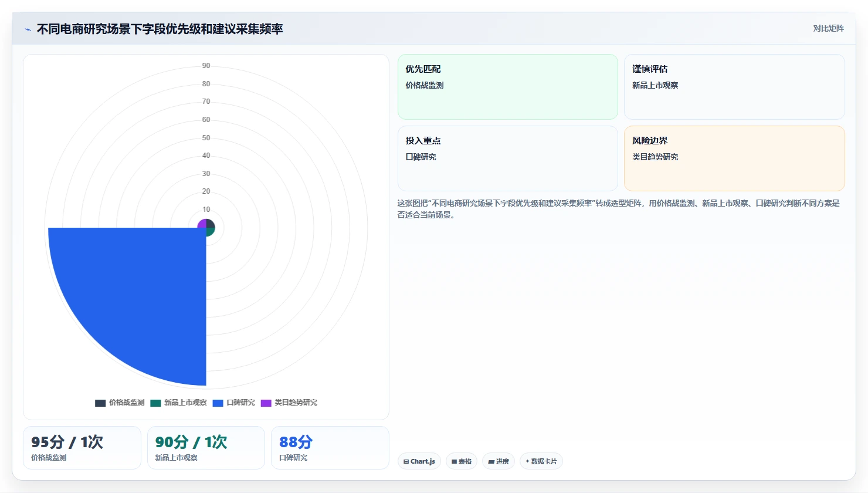This screenshot has width=868, height=493.
Task: Click the 价格战监测 text in 优先匹配 card
Action: coord(425,85)
